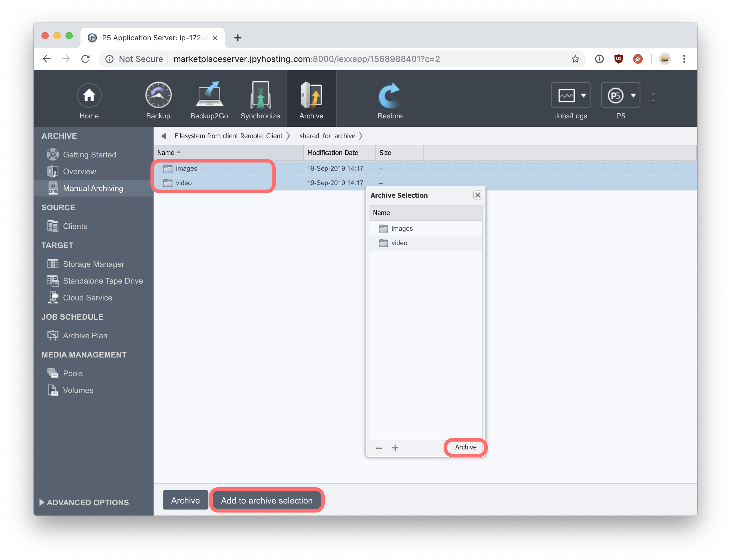Click the Archive Plan icon
This screenshot has height=560, width=731.
(53, 335)
